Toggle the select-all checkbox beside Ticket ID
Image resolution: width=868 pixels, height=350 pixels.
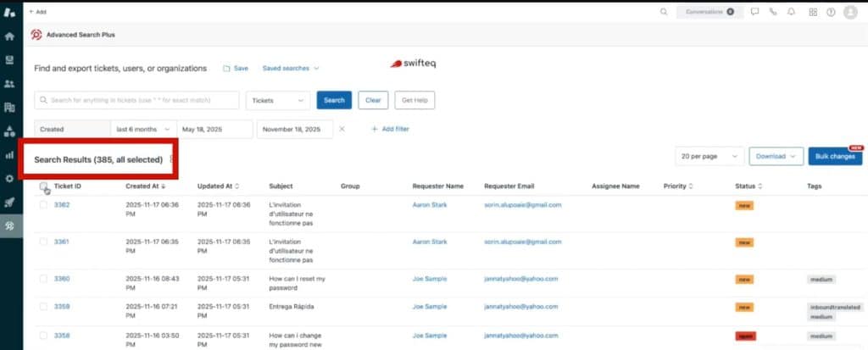point(44,186)
